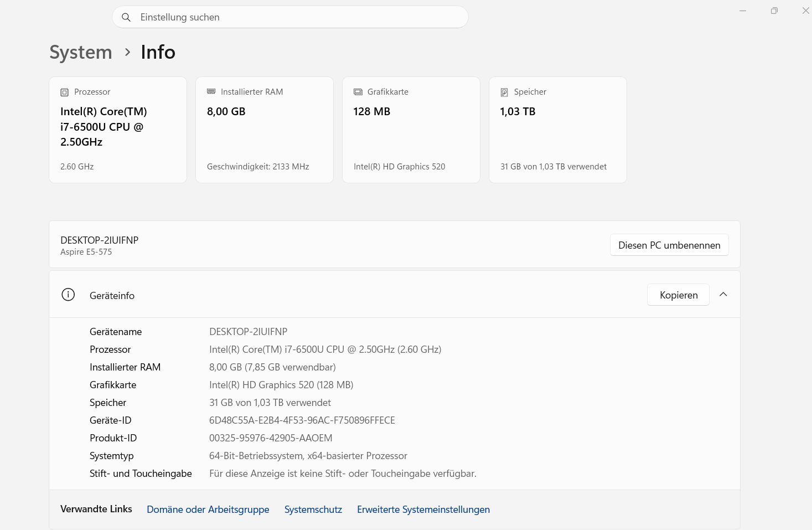Go back to System breadcrumb

(x=81, y=52)
